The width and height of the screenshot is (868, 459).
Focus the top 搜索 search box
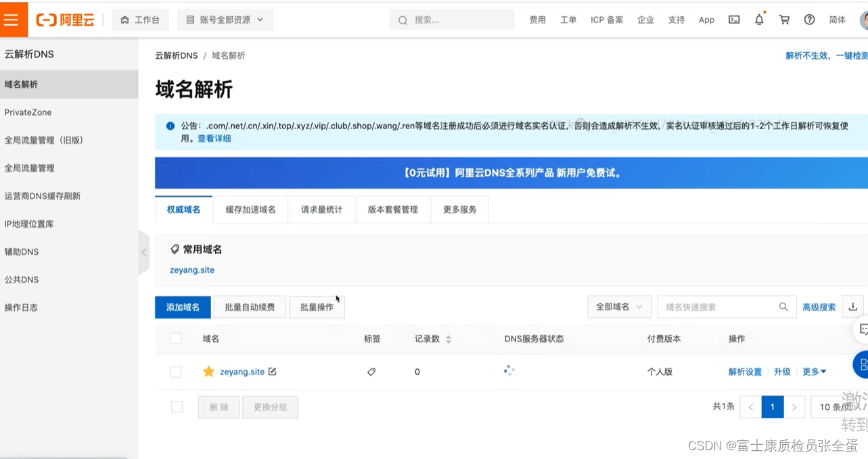452,20
